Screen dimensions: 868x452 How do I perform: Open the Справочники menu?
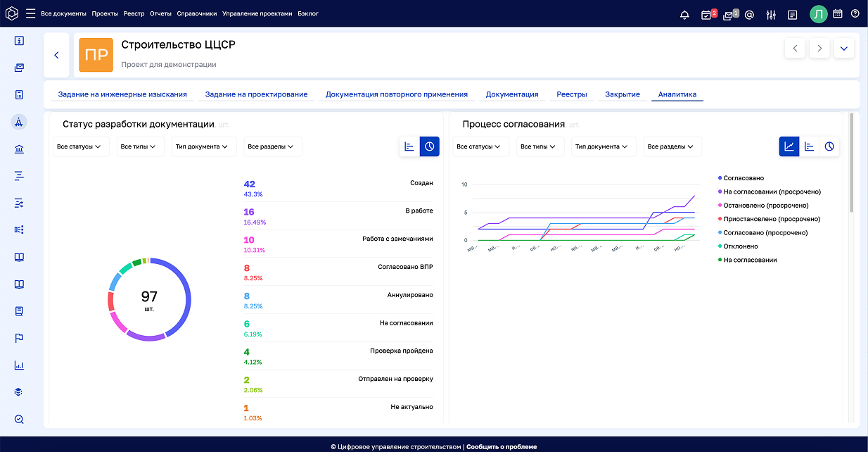tap(196, 13)
